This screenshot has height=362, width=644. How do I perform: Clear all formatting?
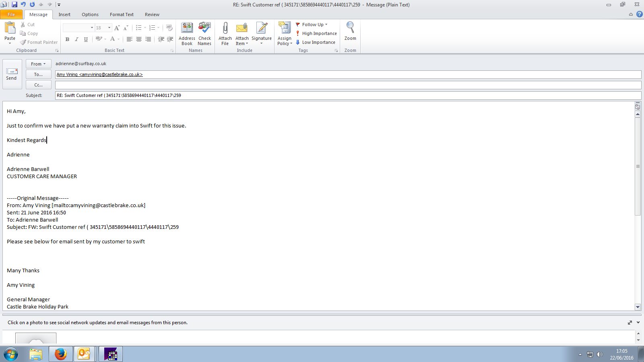pyautogui.click(x=169, y=28)
